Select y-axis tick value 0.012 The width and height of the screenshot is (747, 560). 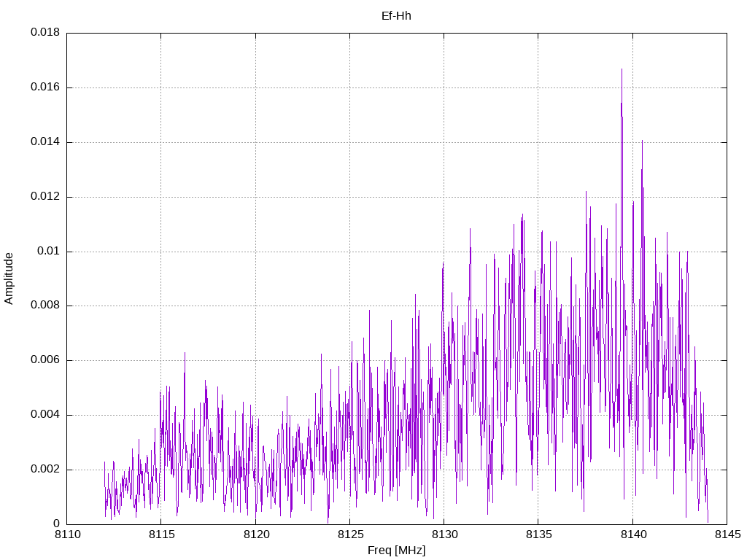click(x=45, y=197)
